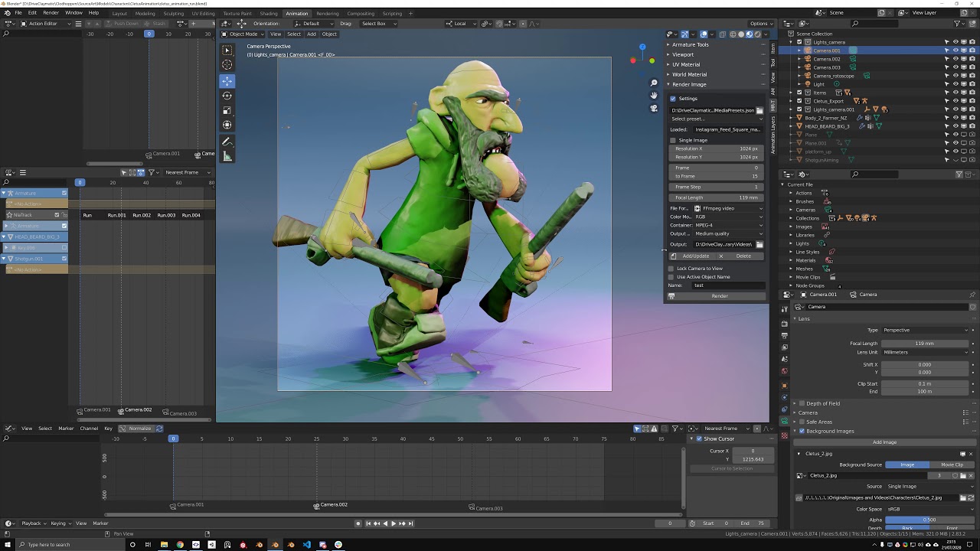The width and height of the screenshot is (980, 551).
Task: Expand the UV Material panel
Action: [685, 64]
